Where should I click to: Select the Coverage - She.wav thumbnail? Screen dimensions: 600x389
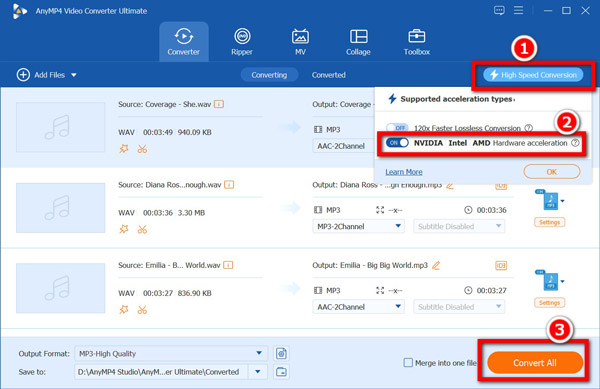click(60, 127)
